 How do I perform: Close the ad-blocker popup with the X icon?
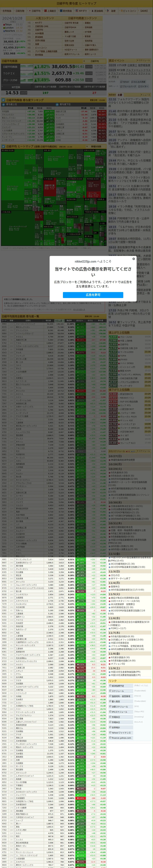click(133, 259)
